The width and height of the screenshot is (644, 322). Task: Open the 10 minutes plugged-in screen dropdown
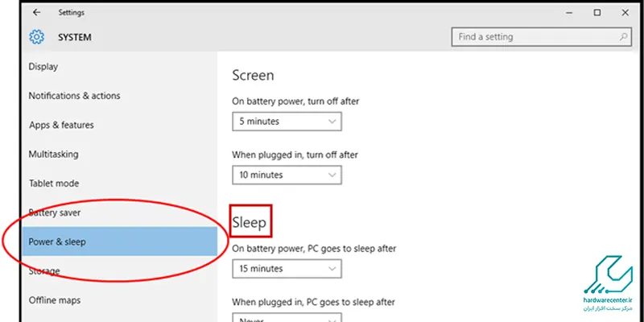[x=287, y=175]
